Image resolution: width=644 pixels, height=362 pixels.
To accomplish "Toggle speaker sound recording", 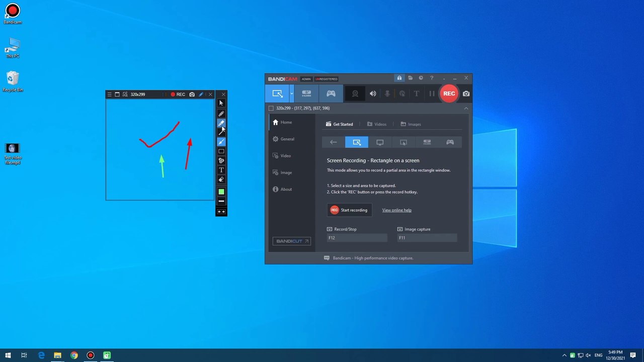I will 373,94.
